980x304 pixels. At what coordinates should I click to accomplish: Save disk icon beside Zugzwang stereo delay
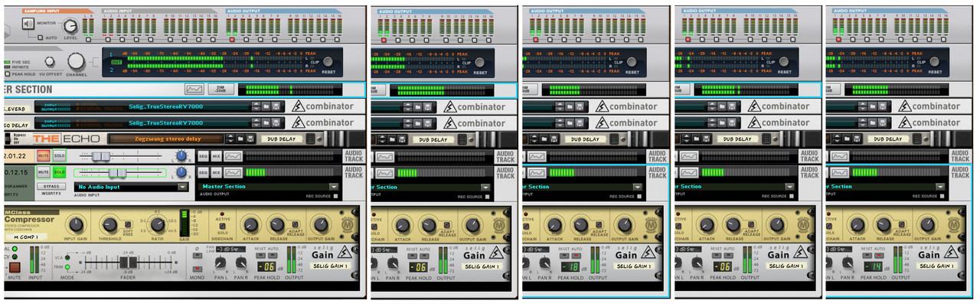(250, 139)
